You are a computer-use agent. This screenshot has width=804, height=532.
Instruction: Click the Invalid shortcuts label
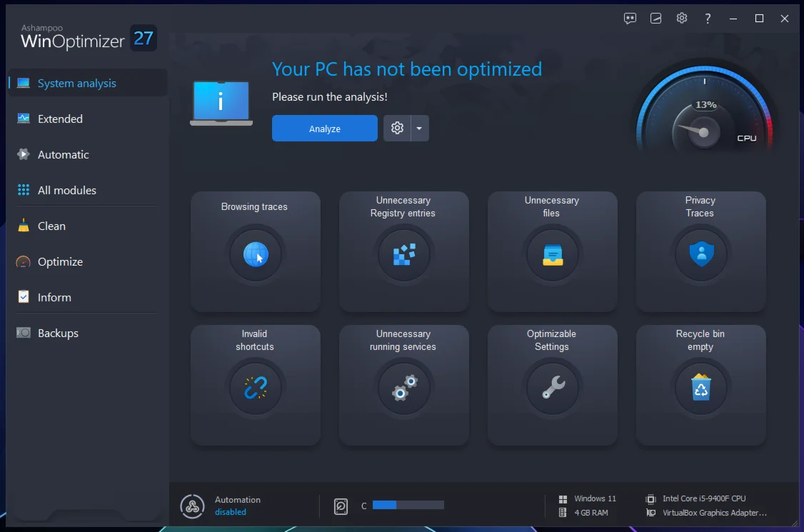[x=254, y=340]
